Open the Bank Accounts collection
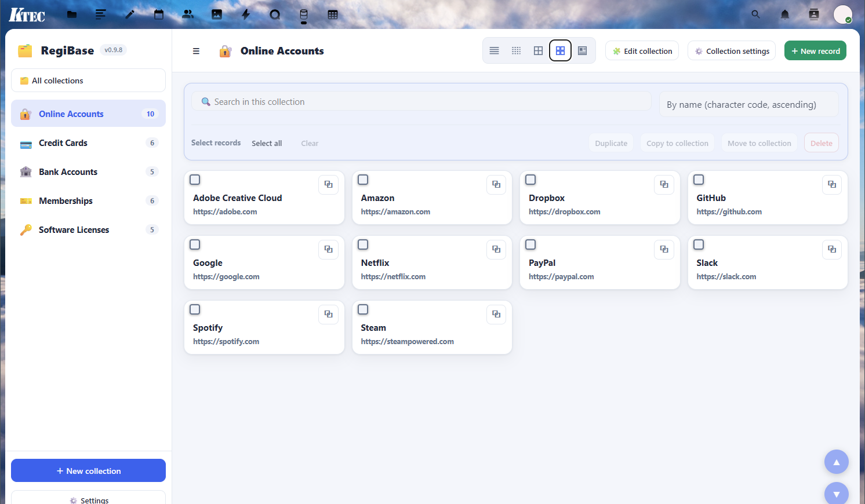The height and width of the screenshot is (504, 865). (88, 171)
